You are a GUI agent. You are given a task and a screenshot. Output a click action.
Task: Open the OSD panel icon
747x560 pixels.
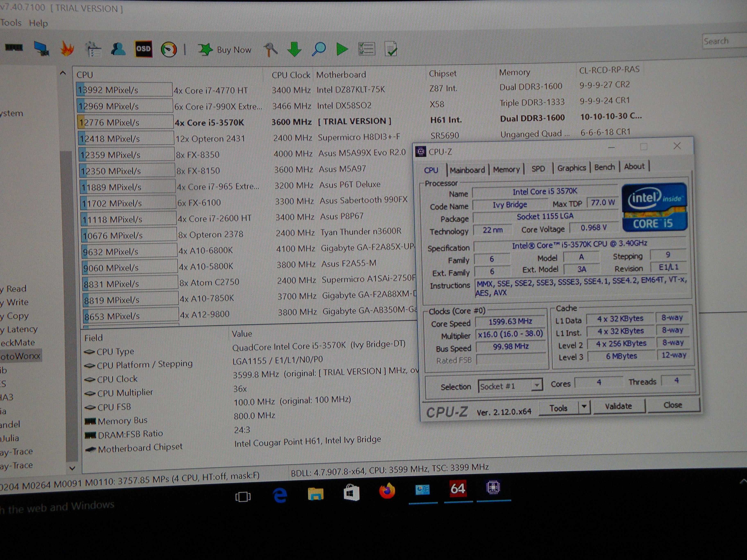click(144, 49)
